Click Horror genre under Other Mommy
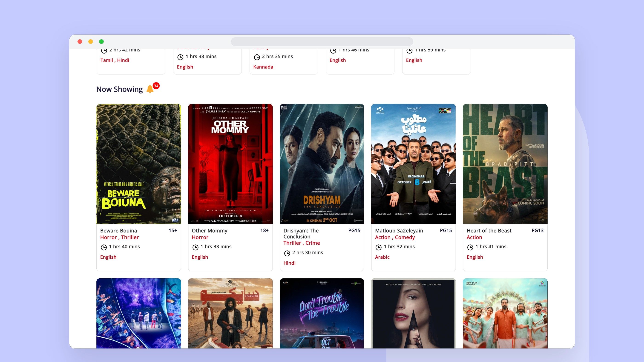This screenshot has width=644, height=362. pos(200,237)
